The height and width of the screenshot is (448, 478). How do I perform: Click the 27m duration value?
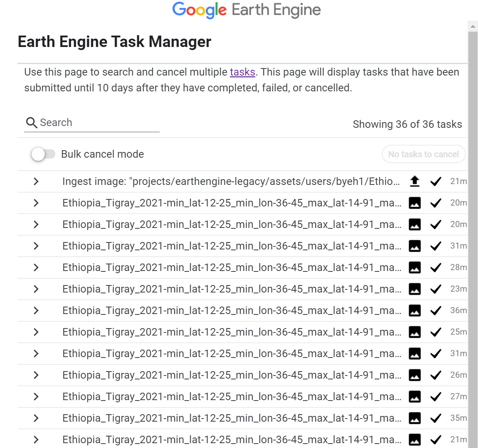click(x=459, y=396)
